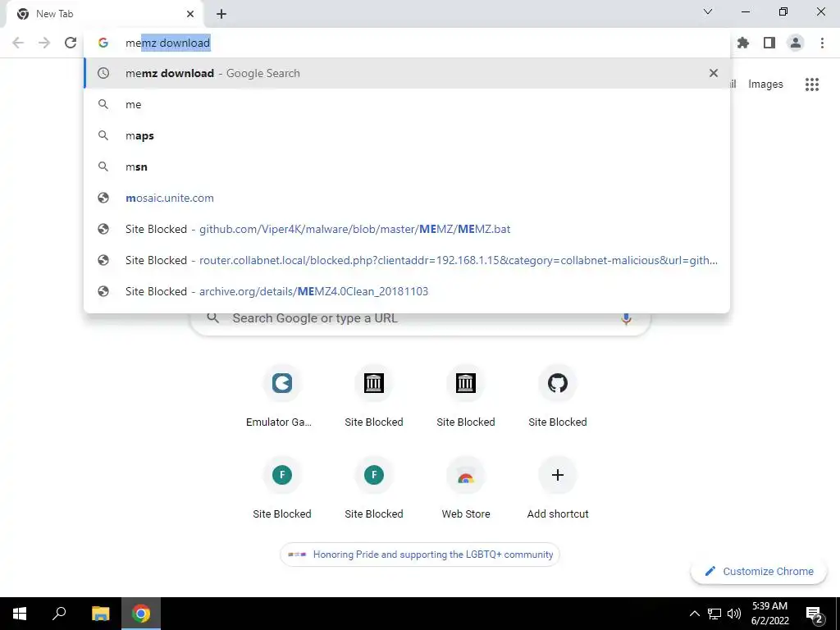The image size is (840, 630).
Task: Open the volume speaker tray icon
Action: 734,614
